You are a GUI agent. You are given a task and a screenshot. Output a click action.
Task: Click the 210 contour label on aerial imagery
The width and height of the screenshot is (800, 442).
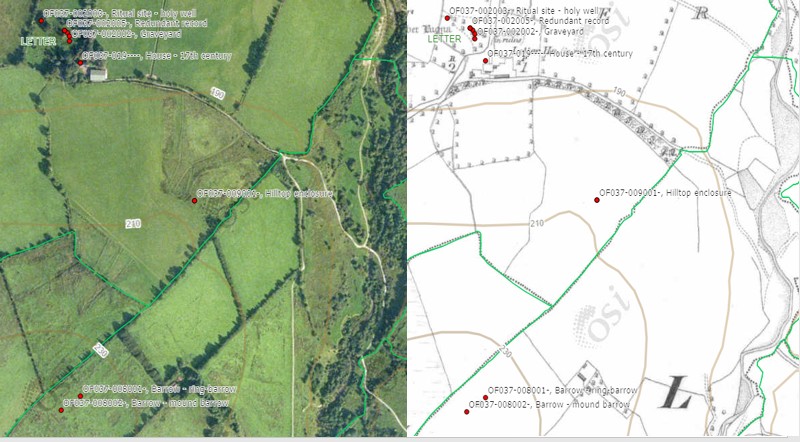pos(133,224)
